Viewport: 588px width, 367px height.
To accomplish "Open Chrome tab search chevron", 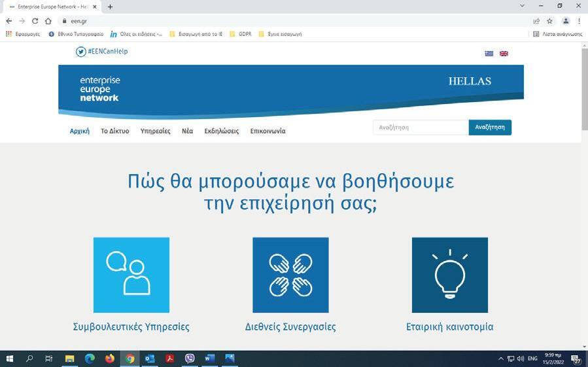I will (x=522, y=6).
